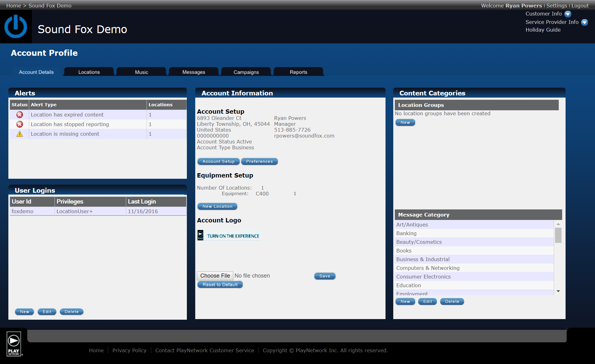The image size is (595, 364).
Task: Click the 11/16/2016 last login cell
Action: 156,211
